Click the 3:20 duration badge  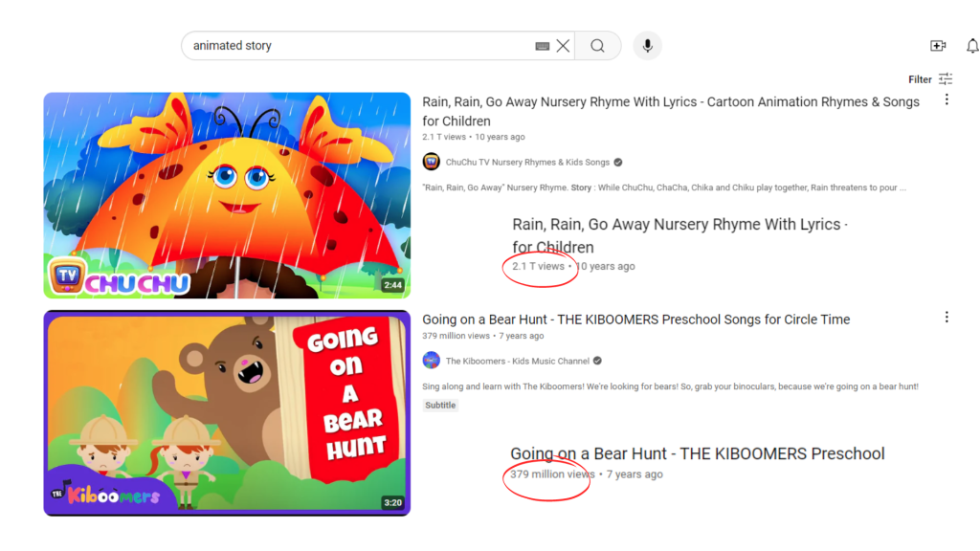coord(393,502)
